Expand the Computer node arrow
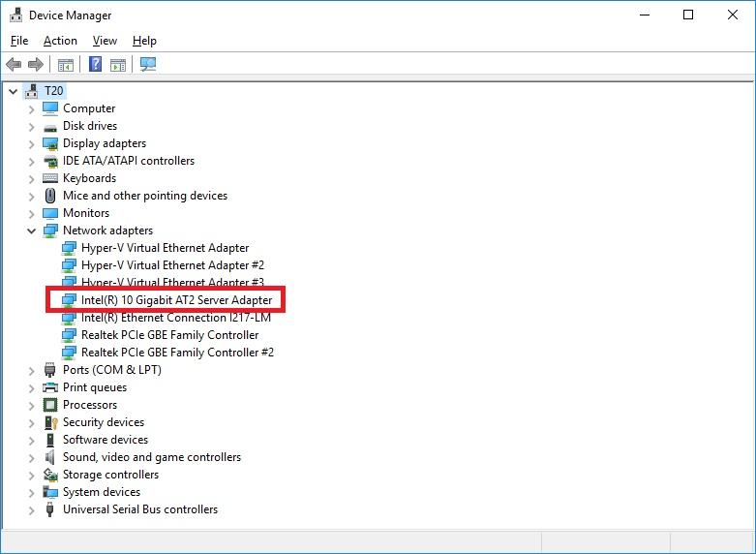 [x=32, y=109]
